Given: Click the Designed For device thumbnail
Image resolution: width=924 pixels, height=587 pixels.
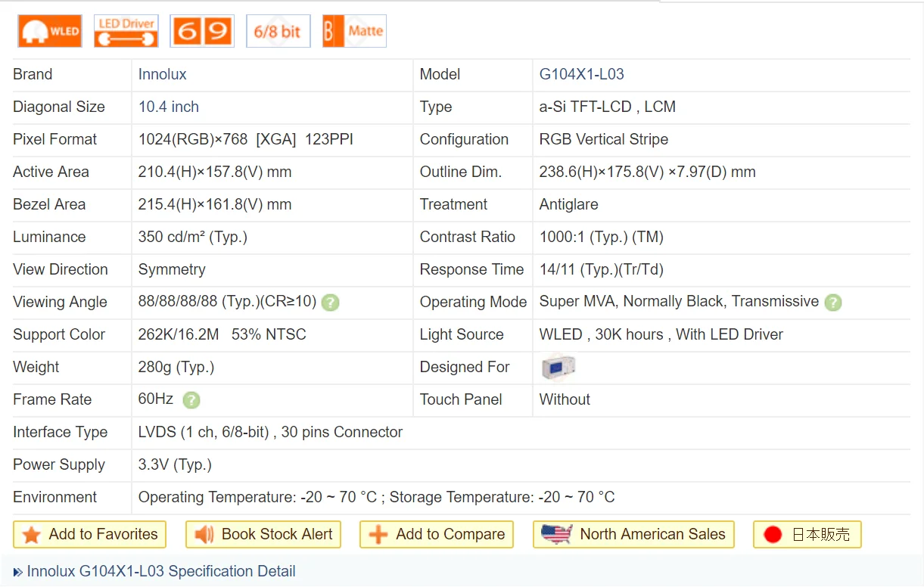Looking at the screenshot, I should (x=558, y=368).
